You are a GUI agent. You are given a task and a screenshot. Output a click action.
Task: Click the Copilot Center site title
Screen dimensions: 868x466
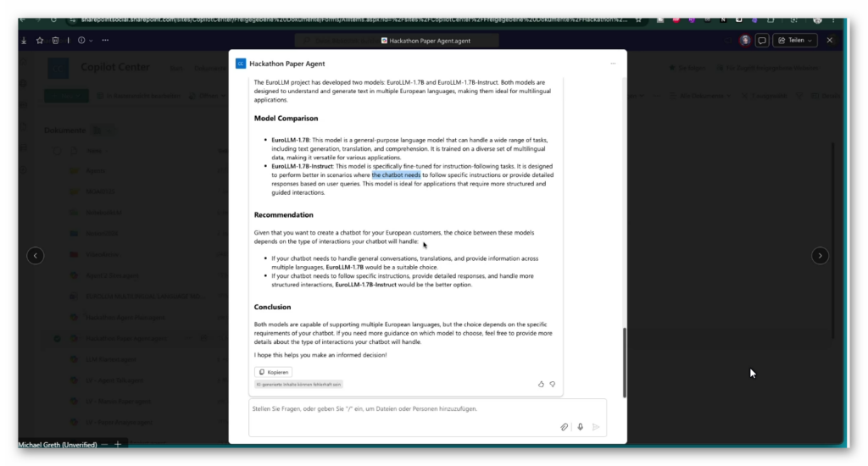[x=115, y=67]
